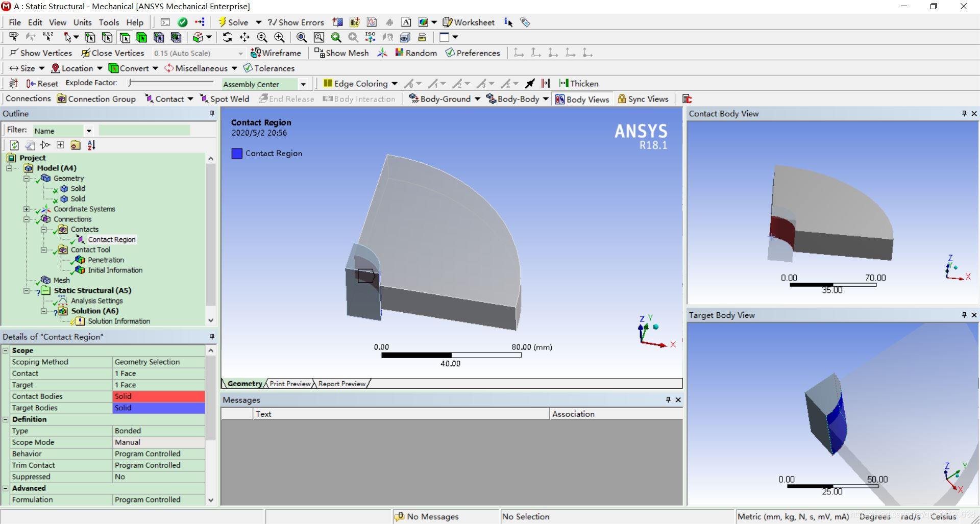Click the Rotate view tool icon
The width and height of the screenshot is (980, 524).
(x=227, y=37)
